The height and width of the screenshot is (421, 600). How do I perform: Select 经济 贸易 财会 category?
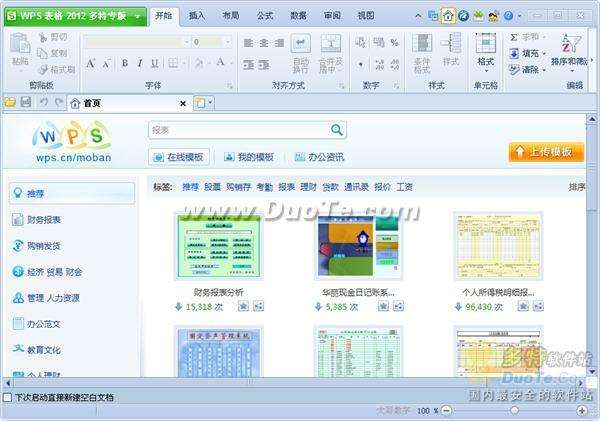47,272
